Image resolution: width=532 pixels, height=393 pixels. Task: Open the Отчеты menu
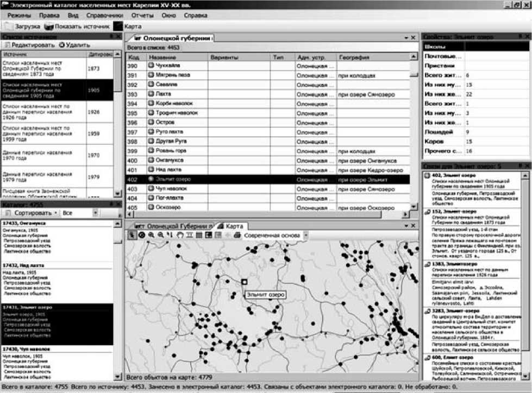142,15
